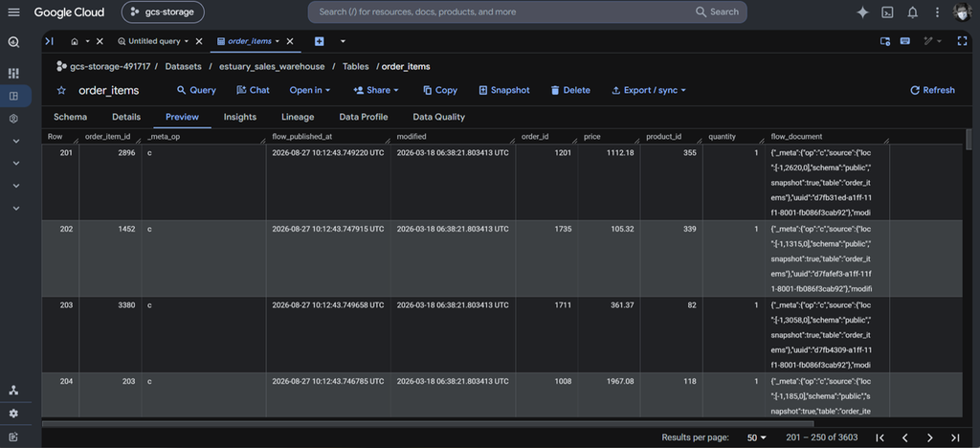
Task: Delete the order_items table
Action: point(570,91)
